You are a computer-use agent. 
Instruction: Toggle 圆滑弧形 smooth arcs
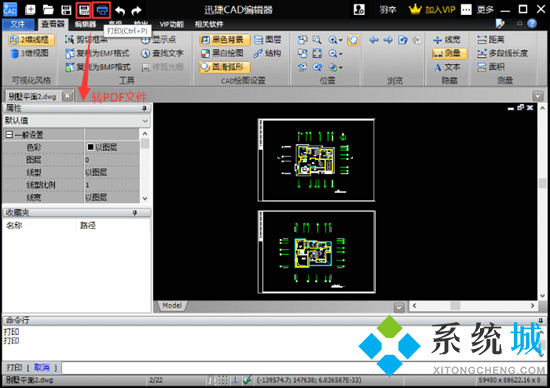click(x=224, y=67)
